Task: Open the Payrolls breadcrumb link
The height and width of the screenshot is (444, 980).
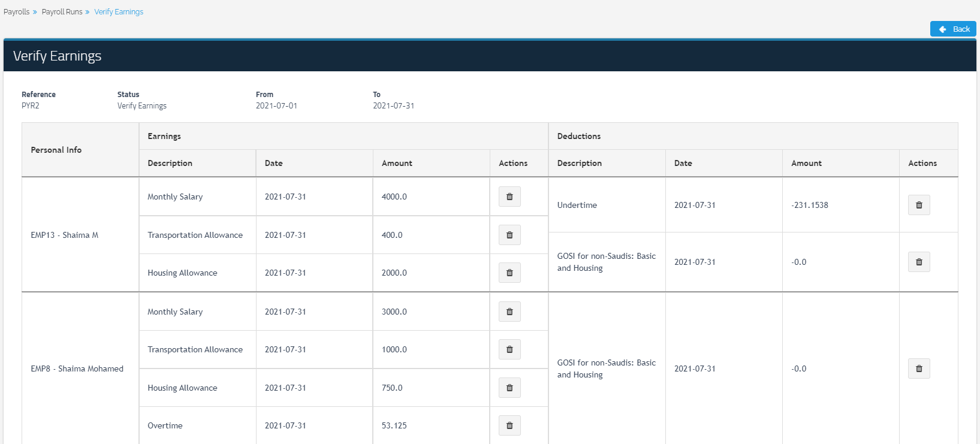Action: tap(16, 12)
